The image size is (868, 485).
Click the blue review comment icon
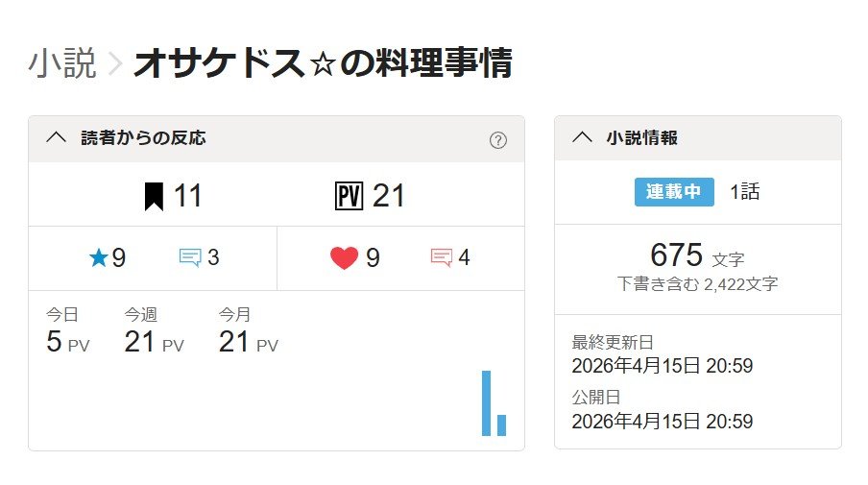190,257
